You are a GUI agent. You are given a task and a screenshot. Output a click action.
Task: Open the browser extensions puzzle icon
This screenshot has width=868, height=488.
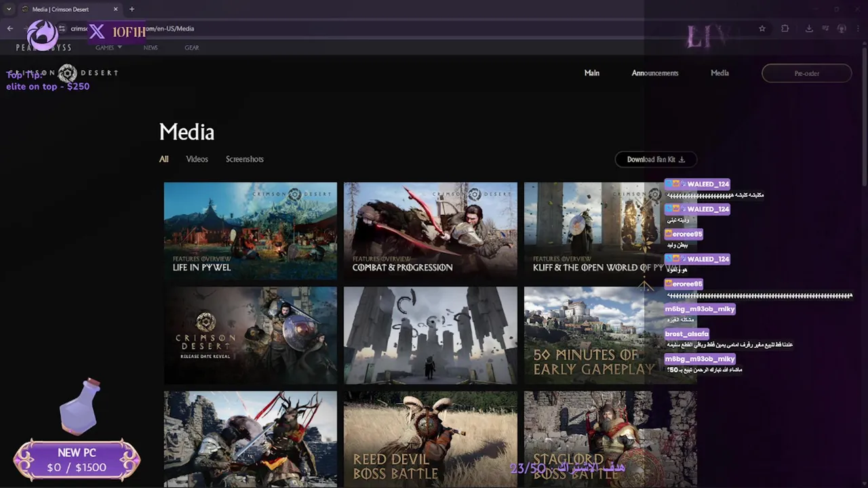click(785, 28)
